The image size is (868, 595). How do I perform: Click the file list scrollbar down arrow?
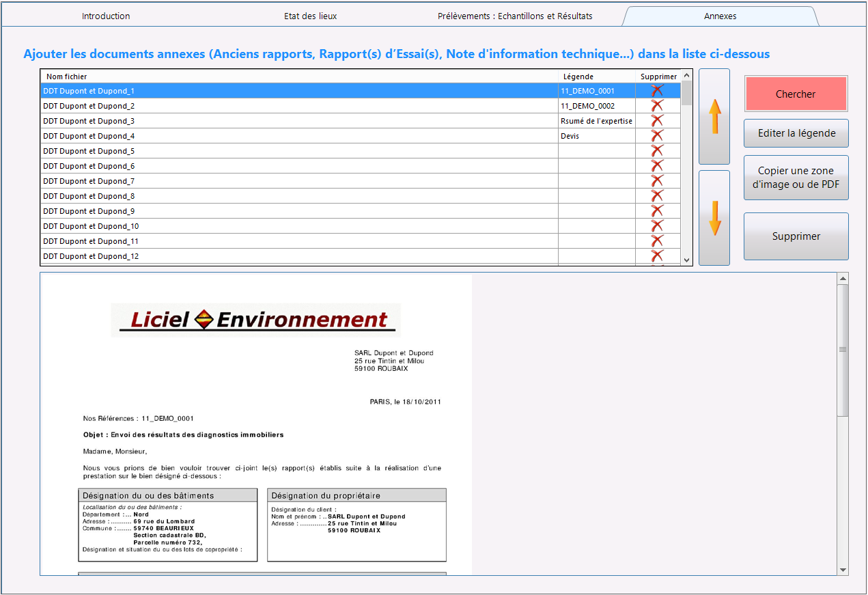pyautogui.click(x=687, y=260)
